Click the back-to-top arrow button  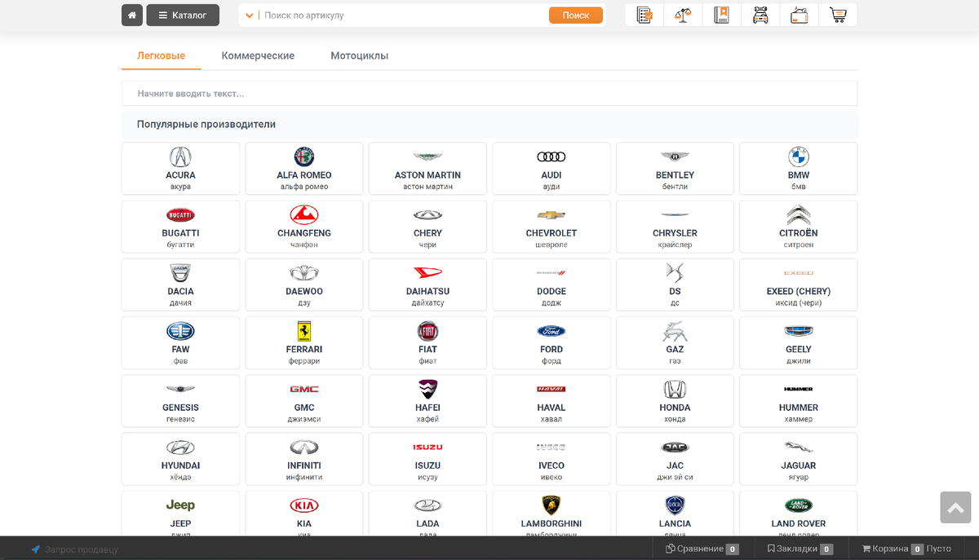(955, 507)
